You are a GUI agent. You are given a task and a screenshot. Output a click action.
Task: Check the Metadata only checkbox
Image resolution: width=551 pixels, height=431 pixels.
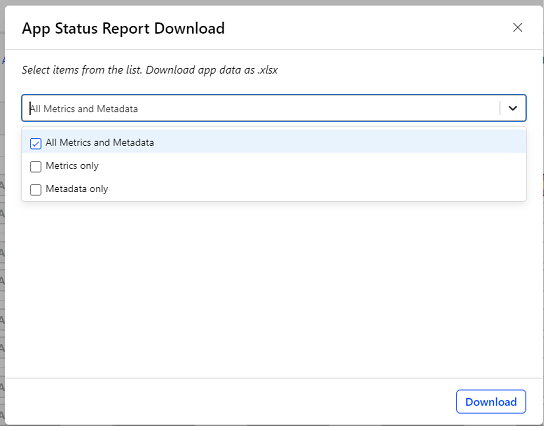pos(36,191)
